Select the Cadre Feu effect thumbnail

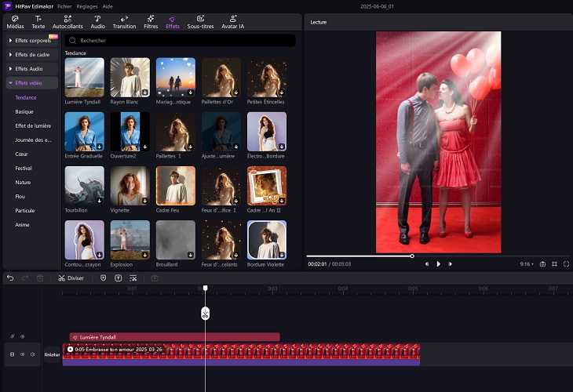click(x=175, y=186)
